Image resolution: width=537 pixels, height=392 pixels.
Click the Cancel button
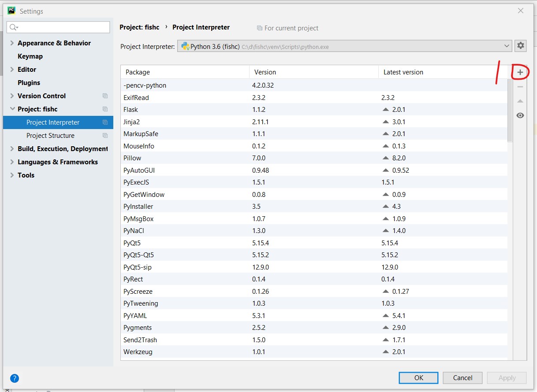click(x=463, y=378)
